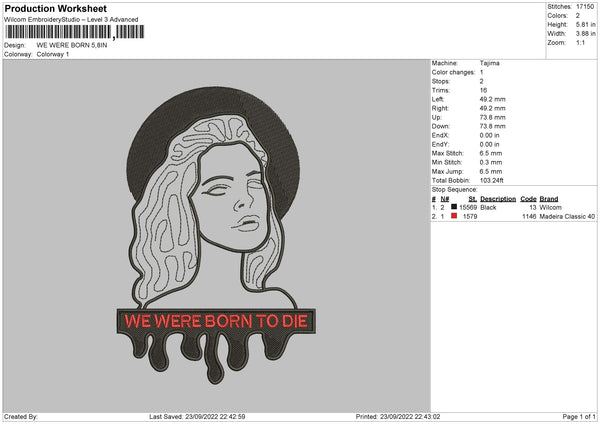Screen dimensions: 600x424
Task: Select the Max Jump 6.5 mm value
Action: [491, 171]
